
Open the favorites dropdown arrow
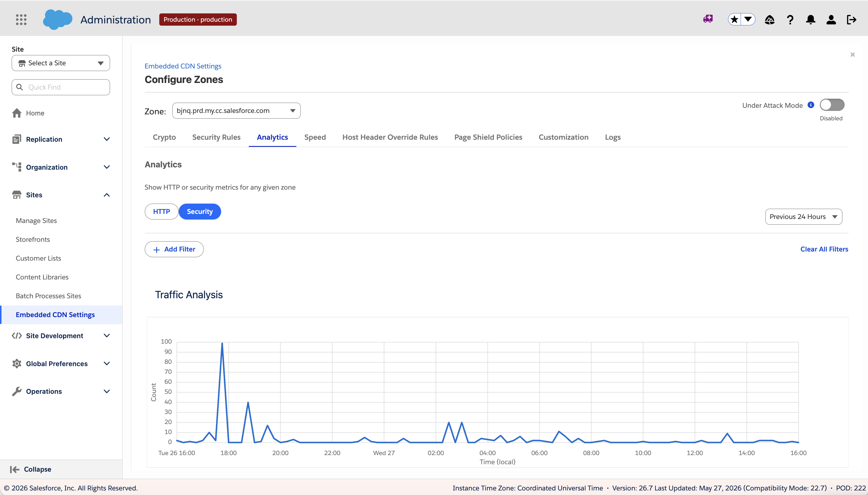748,19
